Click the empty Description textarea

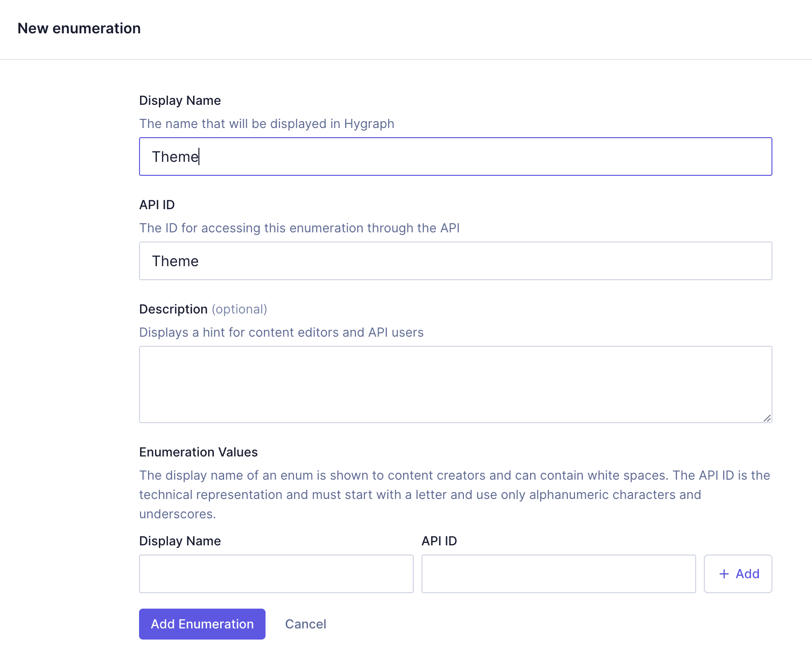coord(455,384)
